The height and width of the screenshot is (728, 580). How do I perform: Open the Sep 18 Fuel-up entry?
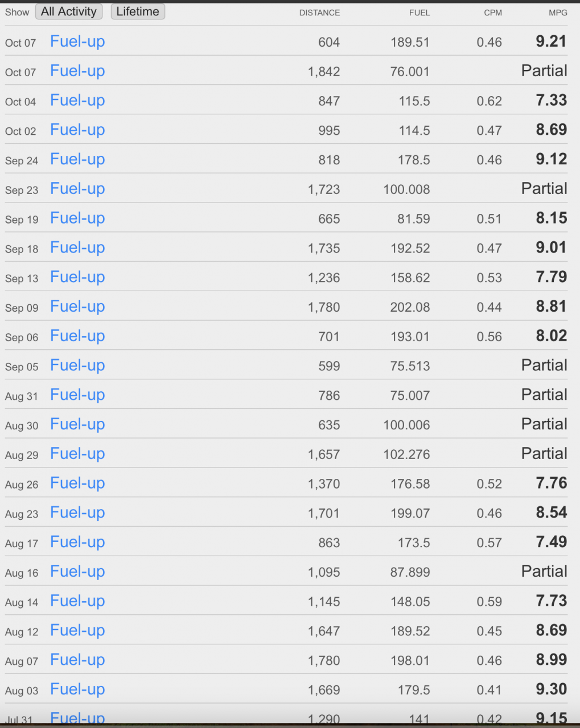coord(77,248)
